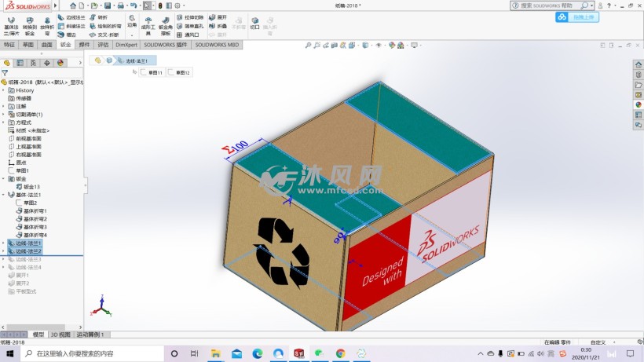Select the 边线法兰 edge flange tool
The width and height of the screenshot is (644, 362).
point(71,17)
